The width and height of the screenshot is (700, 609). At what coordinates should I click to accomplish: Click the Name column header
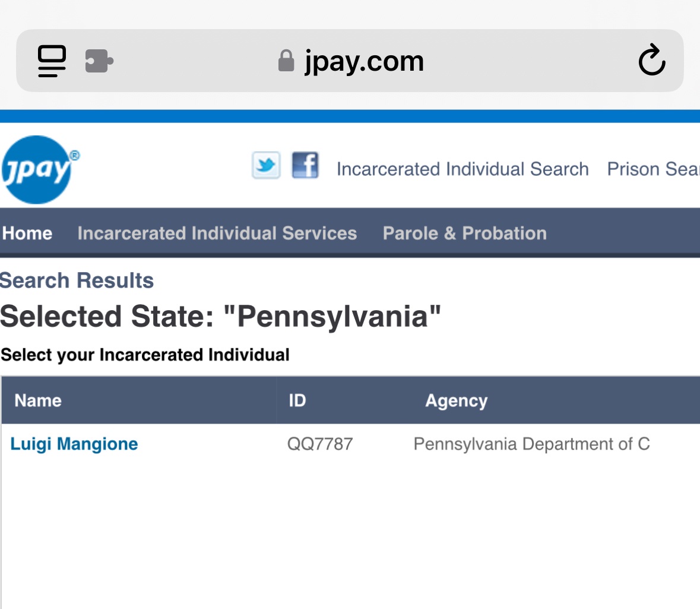(x=38, y=400)
